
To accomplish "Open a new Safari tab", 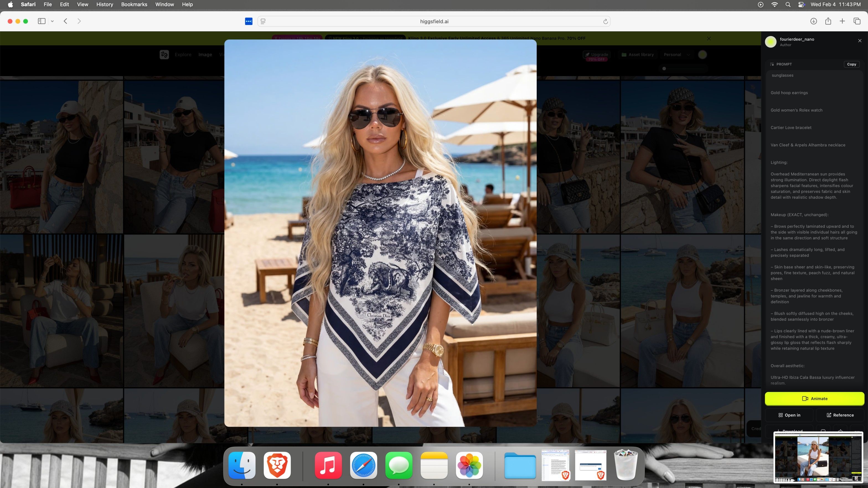I will click(x=842, y=21).
